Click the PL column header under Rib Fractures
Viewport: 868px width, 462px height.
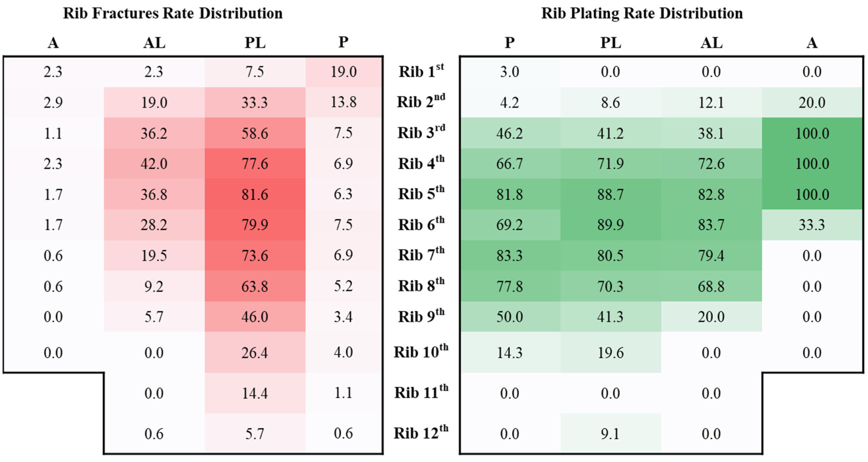[x=255, y=43]
